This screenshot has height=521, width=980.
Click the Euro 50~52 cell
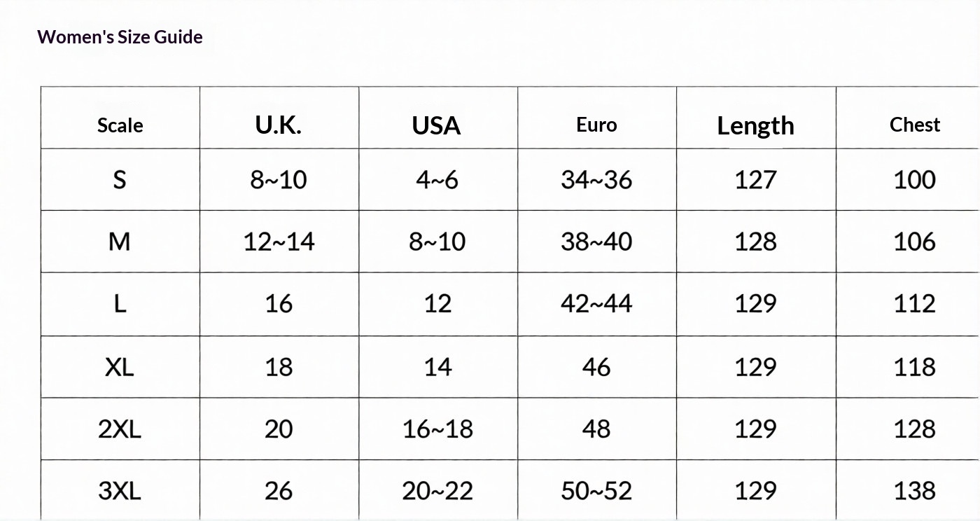coord(596,490)
